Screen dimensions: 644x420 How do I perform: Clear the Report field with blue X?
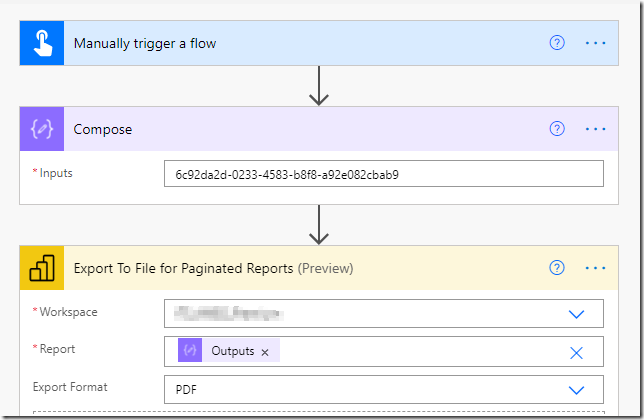(x=576, y=353)
